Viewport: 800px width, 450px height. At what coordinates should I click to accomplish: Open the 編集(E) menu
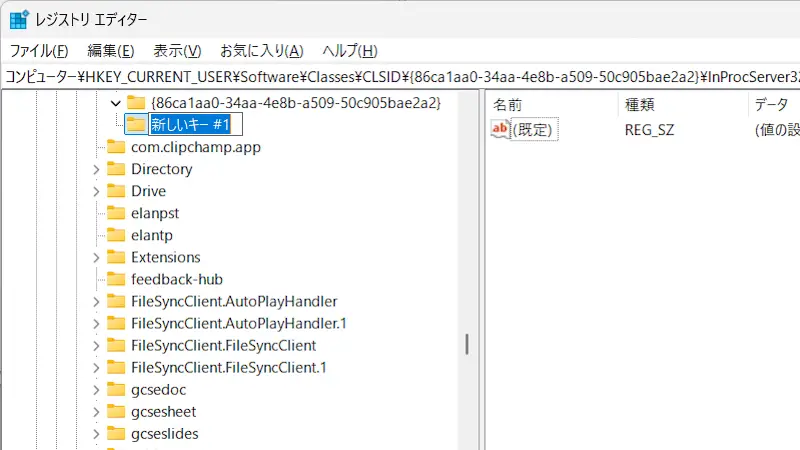(x=110, y=51)
